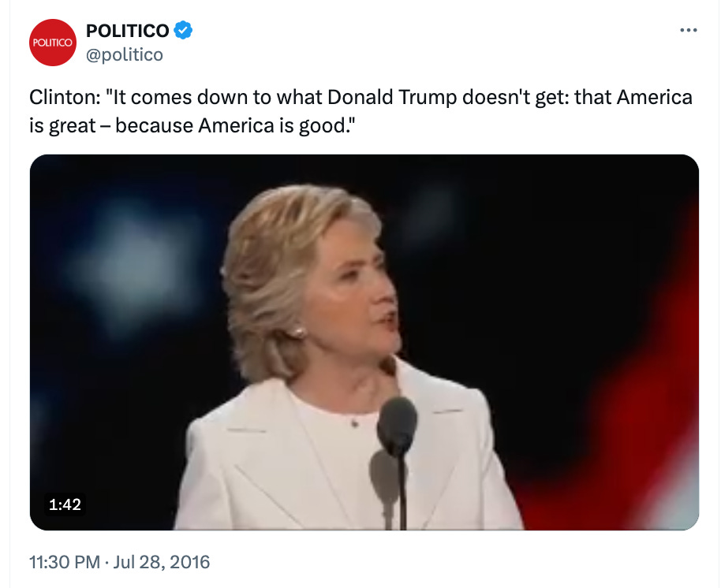Open the red POLITICO profile avatar
The height and width of the screenshot is (588, 721).
pyautogui.click(x=53, y=43)
